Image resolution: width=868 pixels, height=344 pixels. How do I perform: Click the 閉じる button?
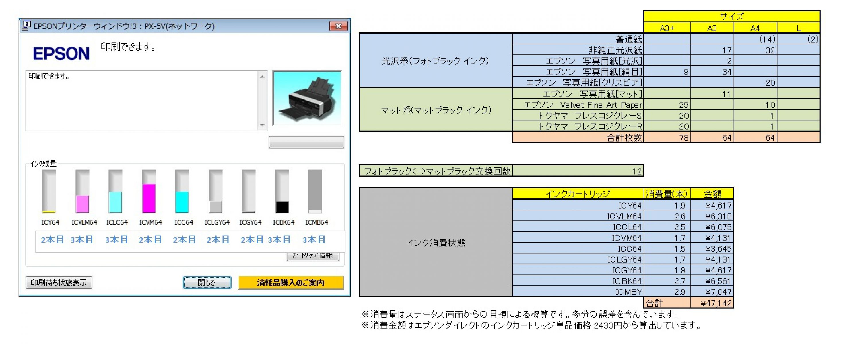[x=207, y=282]
